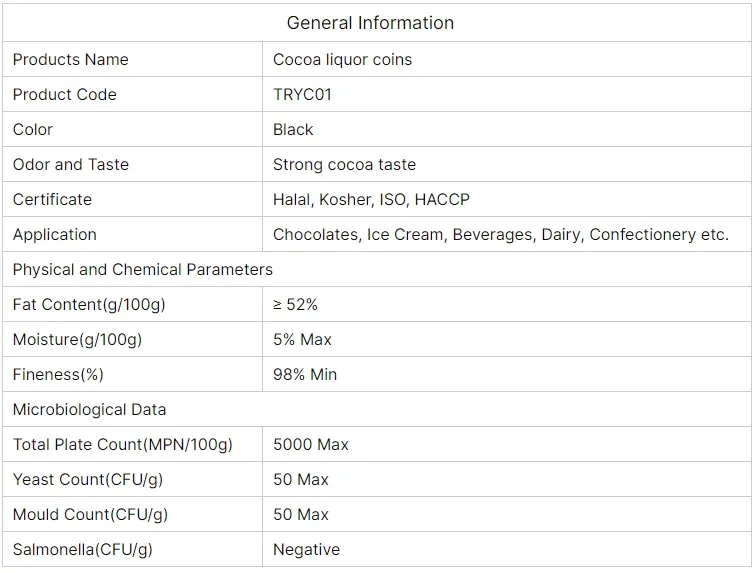Image resolution: width=755 pixels, height=573 pixels.
Task: Click the General Information table header
Action: (x=370, y=23)
